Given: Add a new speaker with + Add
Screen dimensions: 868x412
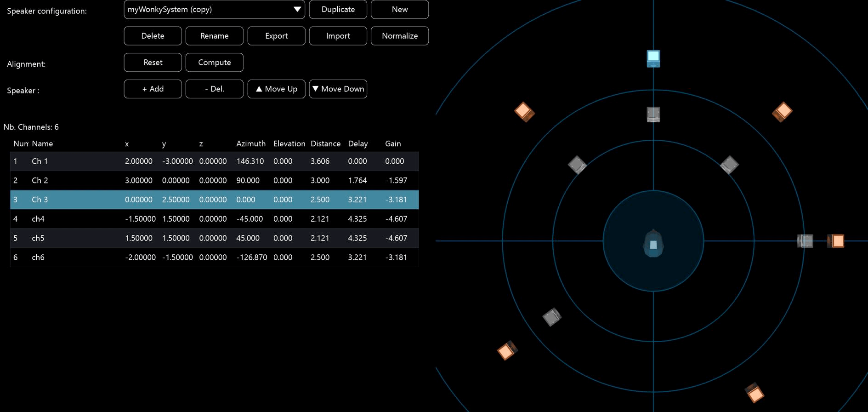Looking at the screenshot, I should pos(153,89).
